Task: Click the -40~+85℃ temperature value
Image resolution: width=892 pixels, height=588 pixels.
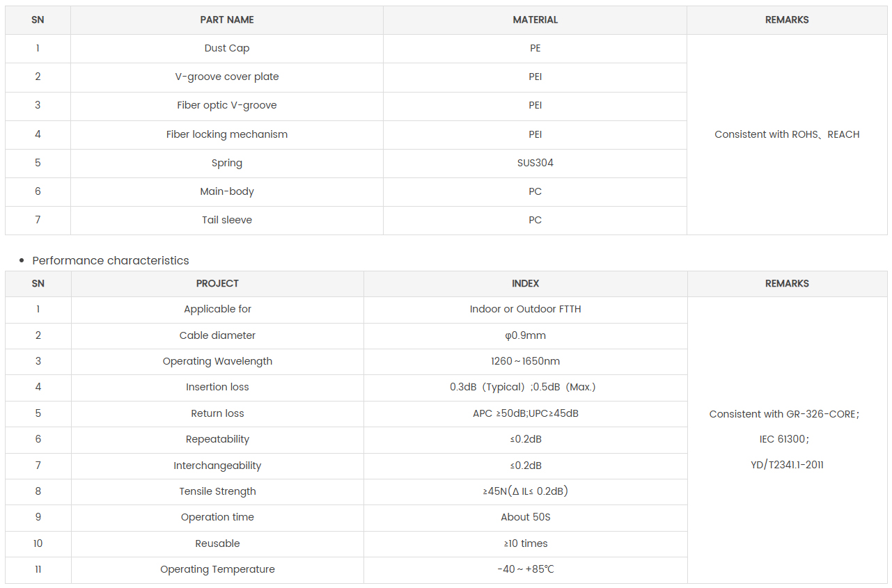Action: 525,569
